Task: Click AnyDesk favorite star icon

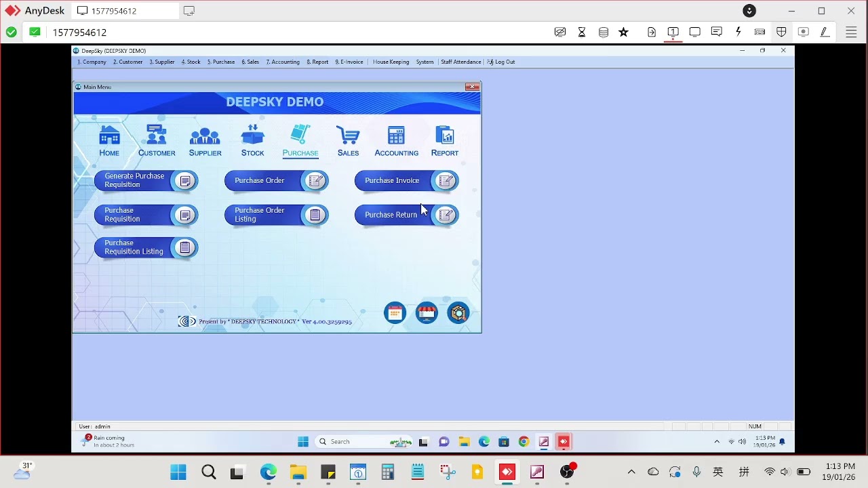Action: 624,32
